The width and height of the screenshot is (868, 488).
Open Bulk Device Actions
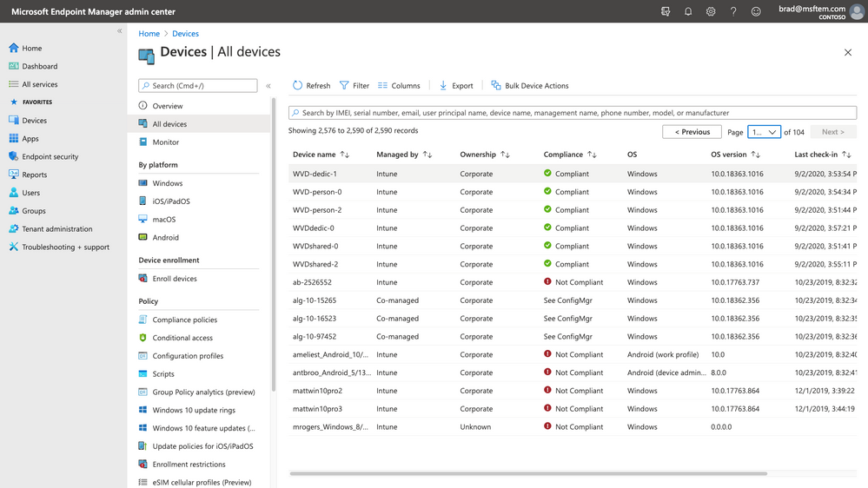pos(530,86)
